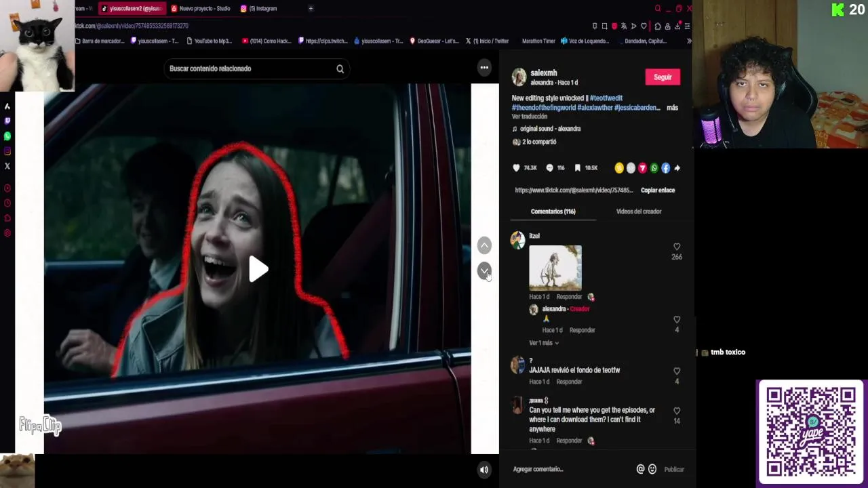Open itzel's commenter avatar
868x488 pixels.
(x=518, y=240)
